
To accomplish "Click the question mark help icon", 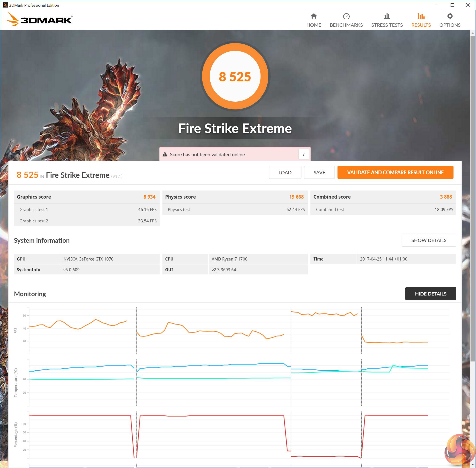I will (304, 154).
